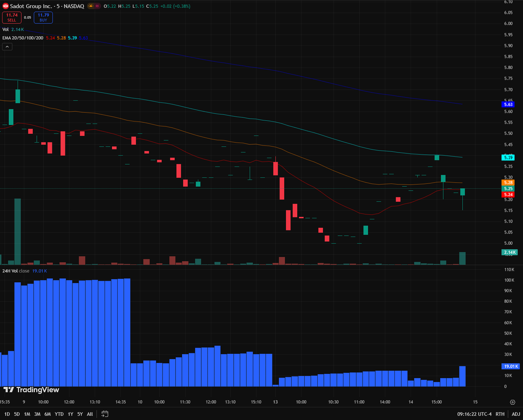
Task: Select the 5D time range
Action: click(x=17, y=414)
